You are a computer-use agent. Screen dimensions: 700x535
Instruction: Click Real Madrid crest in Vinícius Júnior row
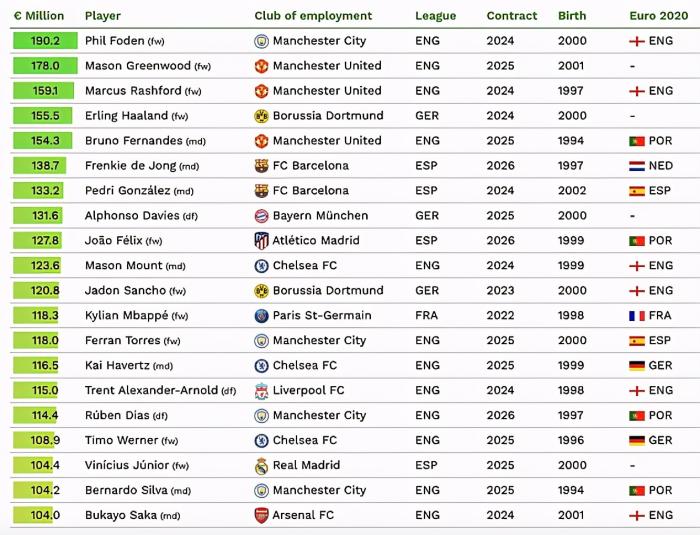tap(262, 466)
